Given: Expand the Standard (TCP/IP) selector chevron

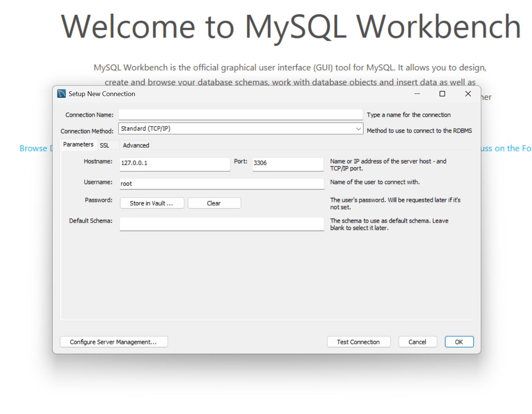Looking at the screenshot, I should click(x=358, y=128).
